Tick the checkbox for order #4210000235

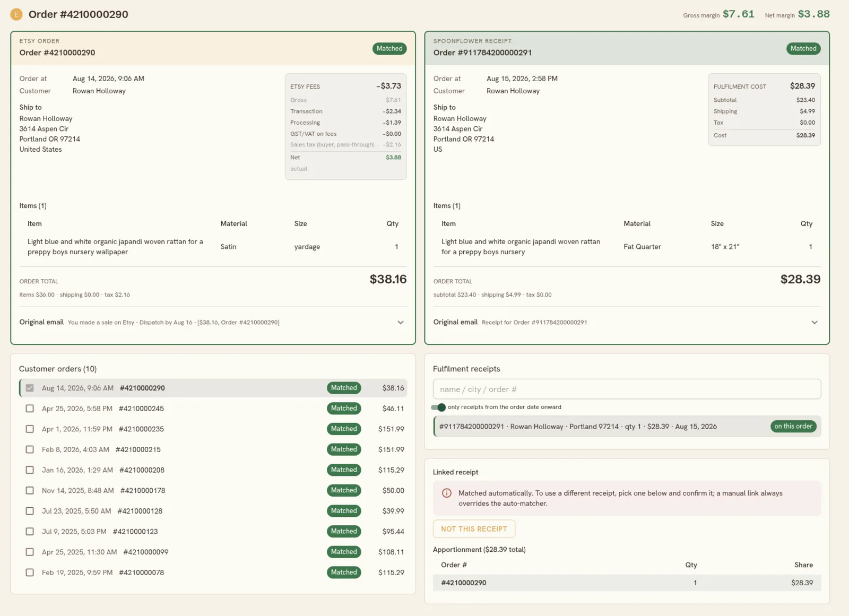click(30, 429)
